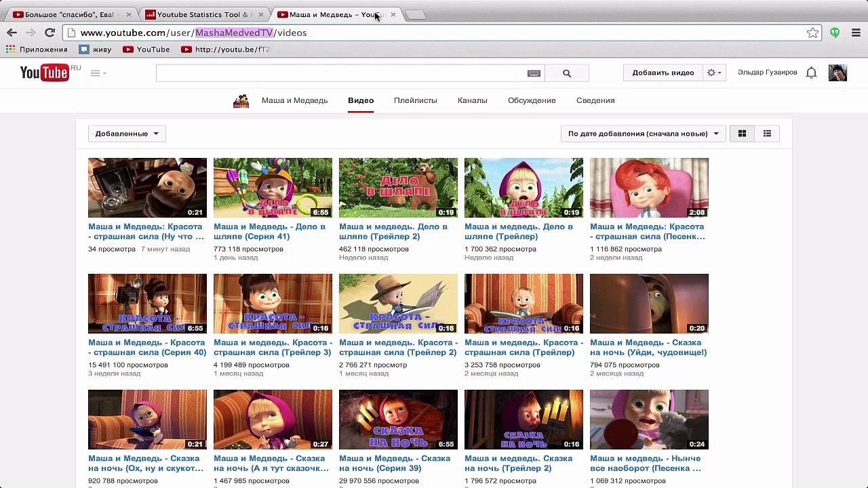
Task: Open the thumbnail for Красота - страшная сила (Песенка)
Action: point(649,188)
